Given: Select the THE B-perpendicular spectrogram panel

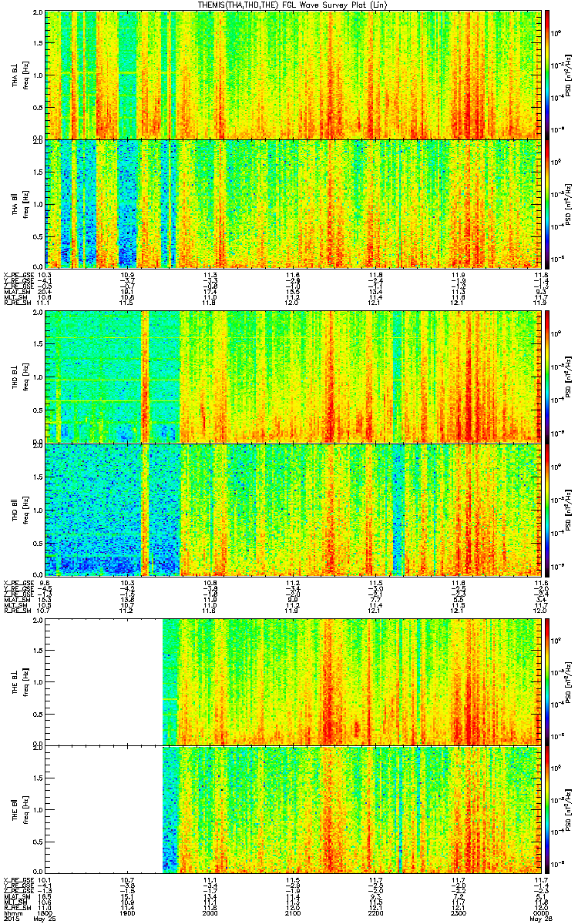Looking at the screenshot, I should [293, 681].
